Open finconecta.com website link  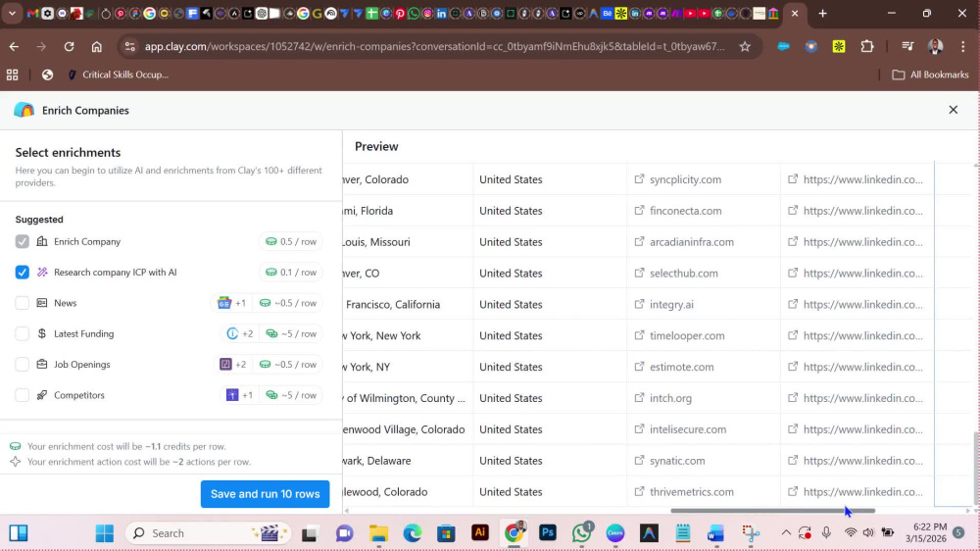[685, 211]
